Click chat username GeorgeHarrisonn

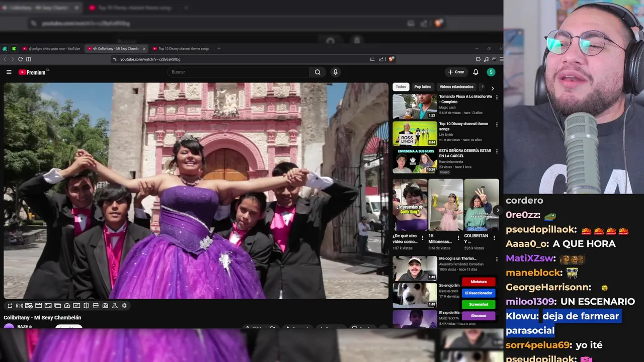548,287
